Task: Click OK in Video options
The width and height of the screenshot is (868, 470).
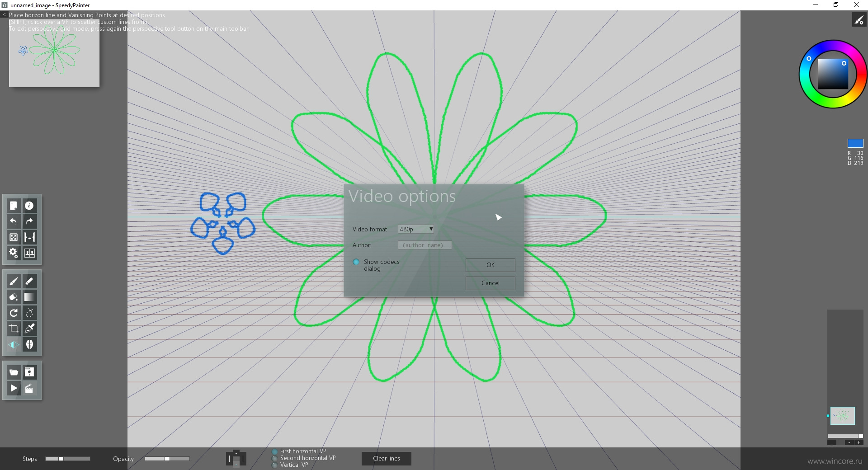Action: click(x=491, y=265)
